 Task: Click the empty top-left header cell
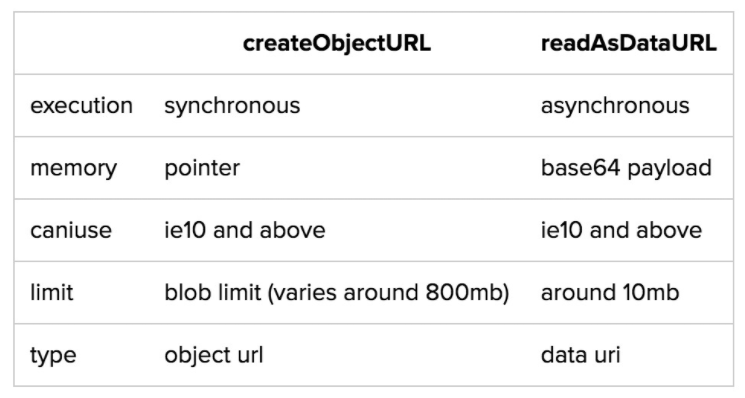coord(81,43)
